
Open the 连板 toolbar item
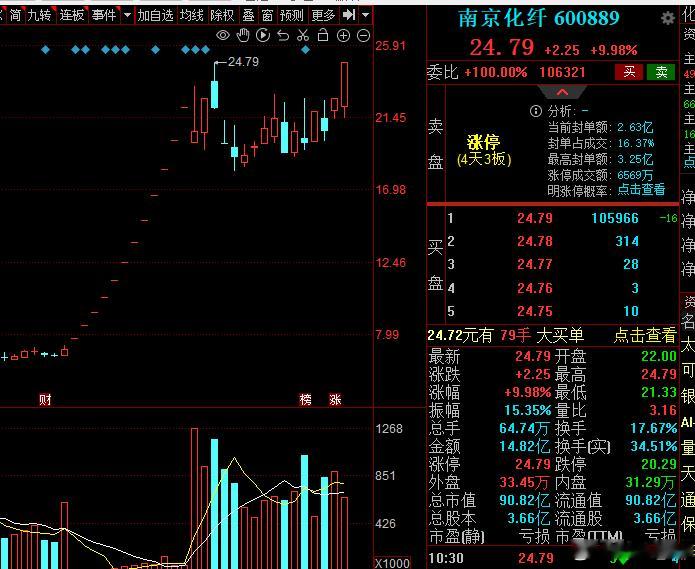coord(72,16)
